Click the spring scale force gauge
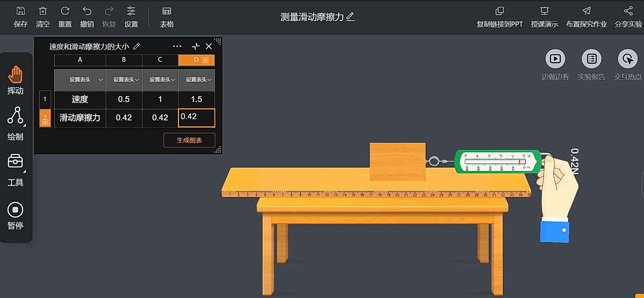The height and width of the screenshot is (298, 644). pos(497,162)
